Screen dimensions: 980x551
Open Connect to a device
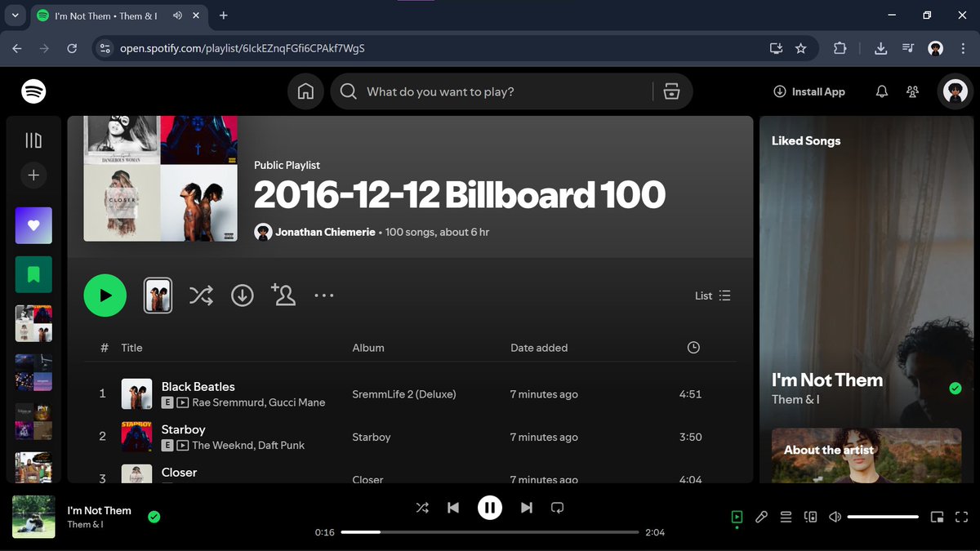(x=810, y=517)
